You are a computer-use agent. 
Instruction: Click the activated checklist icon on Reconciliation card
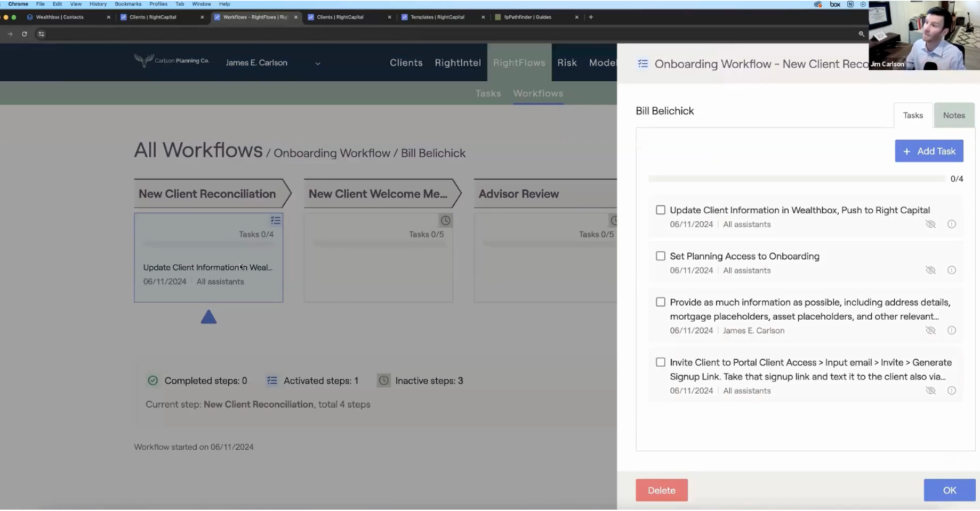[x=276, y=220]
